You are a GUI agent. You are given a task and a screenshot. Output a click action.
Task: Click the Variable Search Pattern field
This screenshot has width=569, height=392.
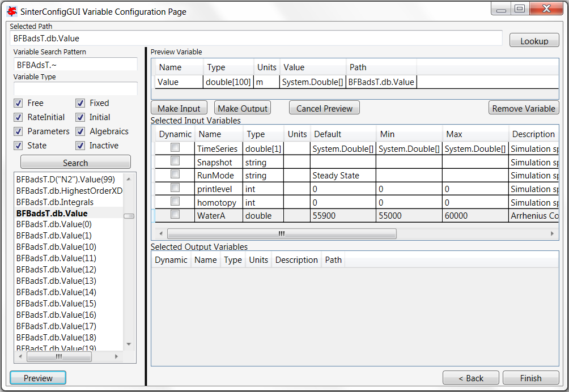[x=75, y=64]
